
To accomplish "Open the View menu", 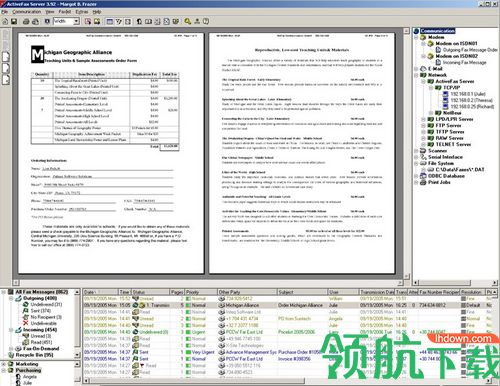I will tap(50, 12).
